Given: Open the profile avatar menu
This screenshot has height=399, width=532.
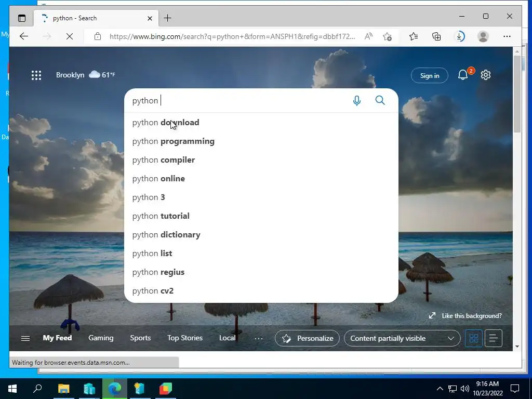Looking at the screenshot, I should pos(483,36).
